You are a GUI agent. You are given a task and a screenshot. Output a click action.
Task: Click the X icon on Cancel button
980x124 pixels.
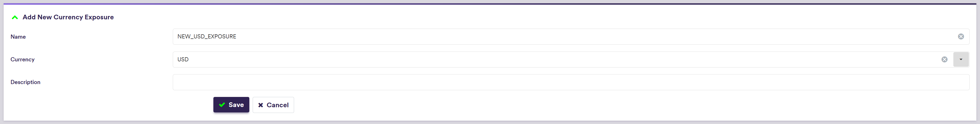click(261, 105)
